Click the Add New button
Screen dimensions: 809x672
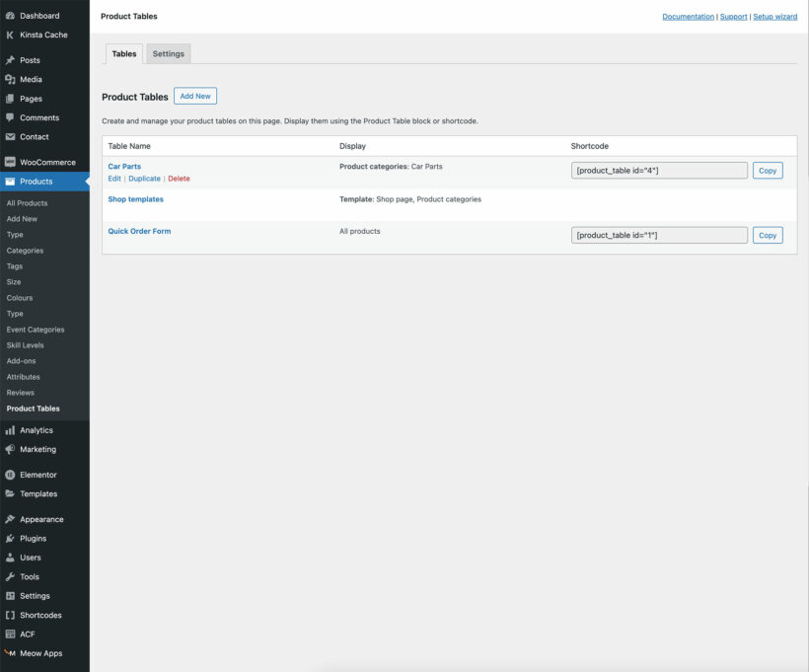(195, 96)
